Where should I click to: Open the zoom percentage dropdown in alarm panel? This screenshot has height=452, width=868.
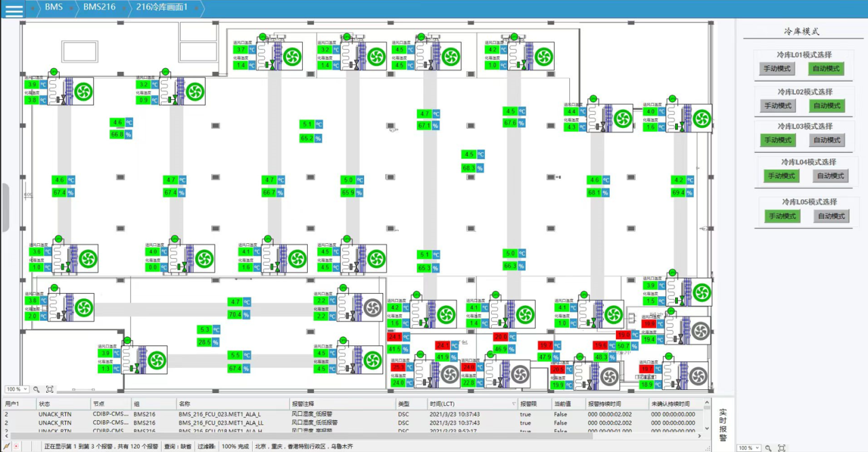coord(750,448)
